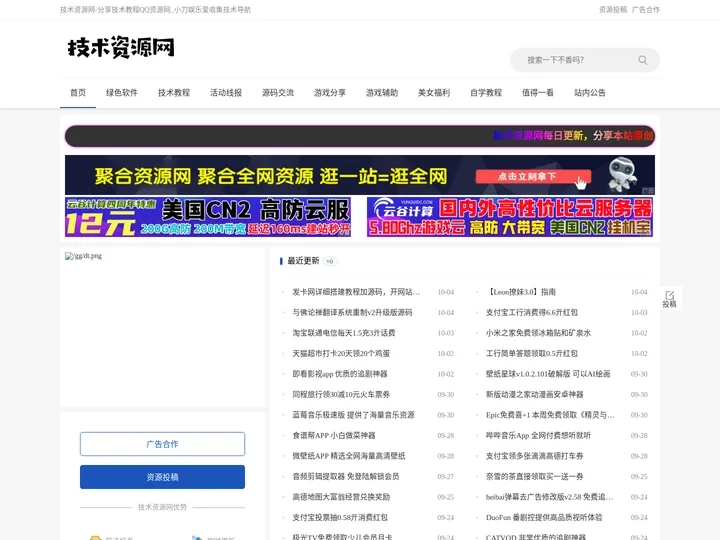Click the 技术资源网 site logo

click(121, 47)
